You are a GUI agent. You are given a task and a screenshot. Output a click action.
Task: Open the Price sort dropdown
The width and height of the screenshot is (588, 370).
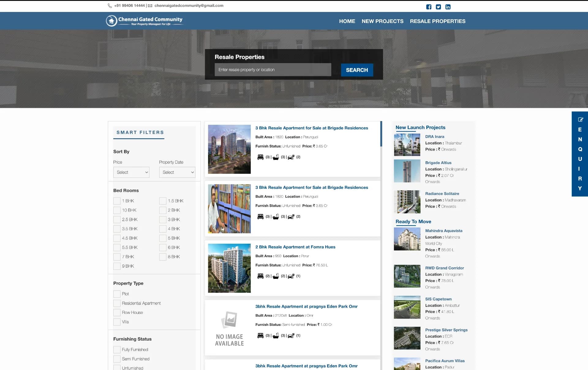pyautogui.click(x=131, y=172)
